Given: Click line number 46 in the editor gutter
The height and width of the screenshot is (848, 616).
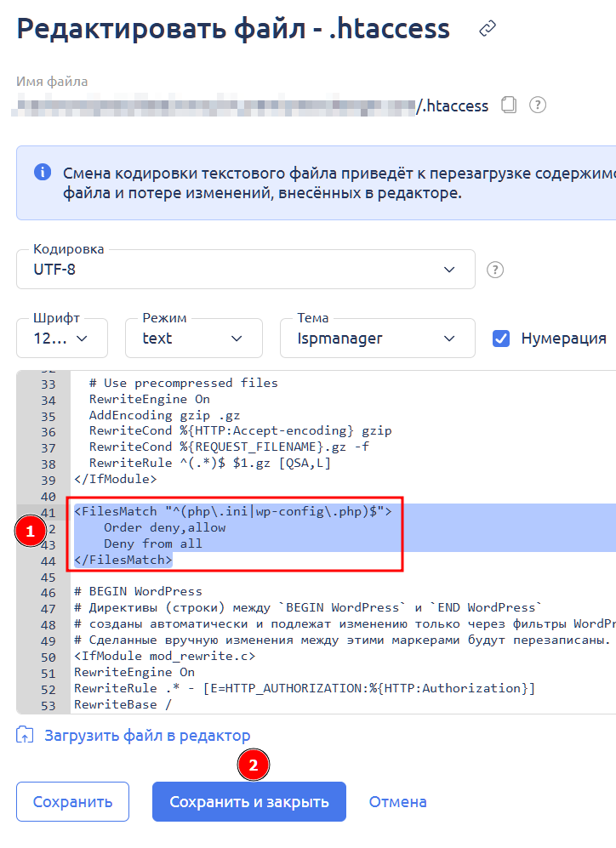Looking at the screenshot, I should click(48, 592).
